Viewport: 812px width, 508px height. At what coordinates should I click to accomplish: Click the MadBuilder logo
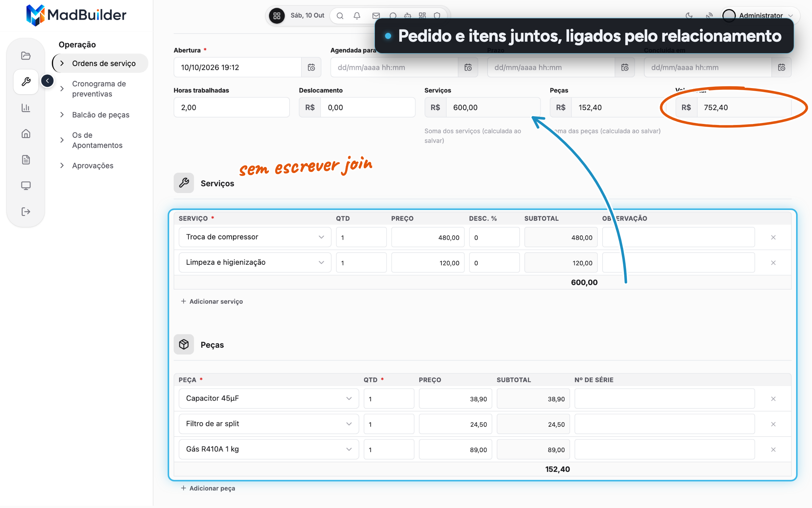(x=76, y=15)
